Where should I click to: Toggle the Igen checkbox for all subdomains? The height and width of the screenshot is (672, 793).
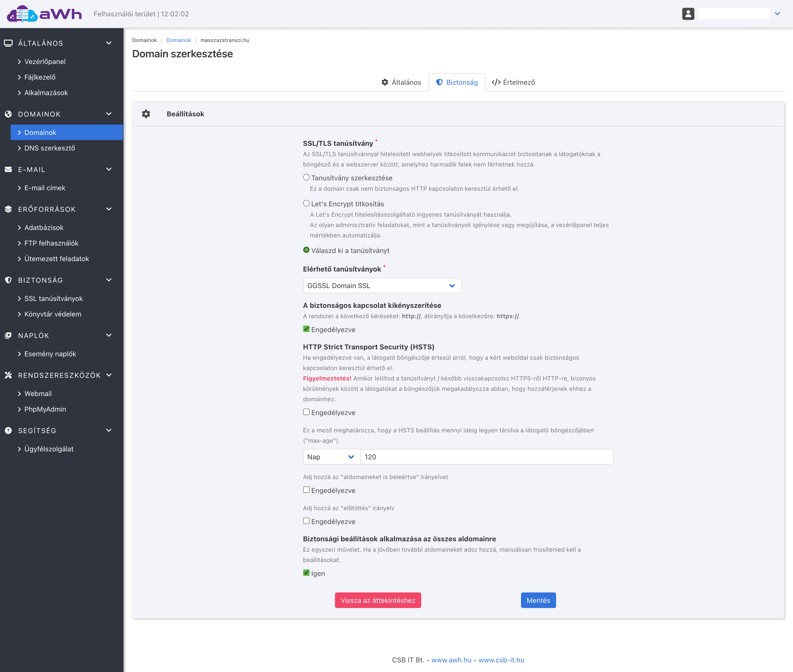(x=306, y=573)
